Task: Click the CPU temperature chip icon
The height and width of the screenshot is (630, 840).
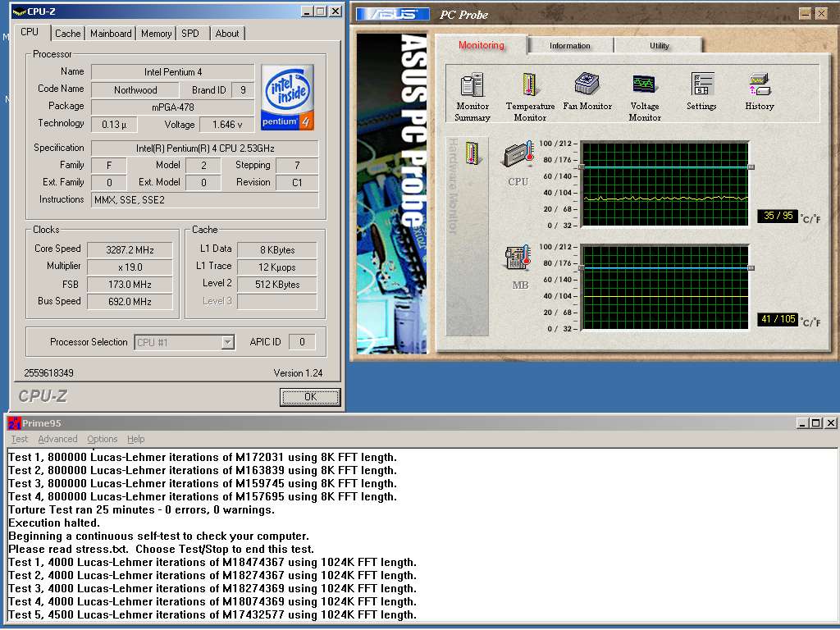Action: click(x=518, y=154)
